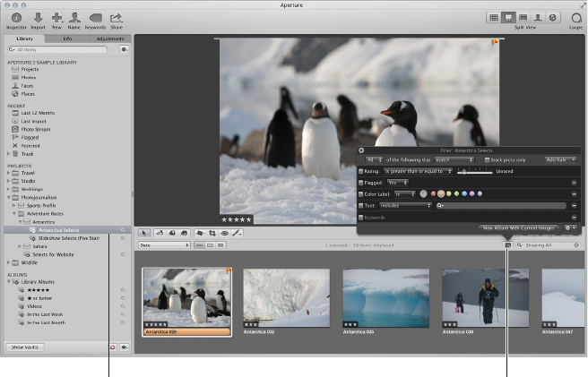Open the 'is greater than or equal to' popup
The width and height of the screenshot is (588, 377).
pyautogui.click(x=418, y=170)
